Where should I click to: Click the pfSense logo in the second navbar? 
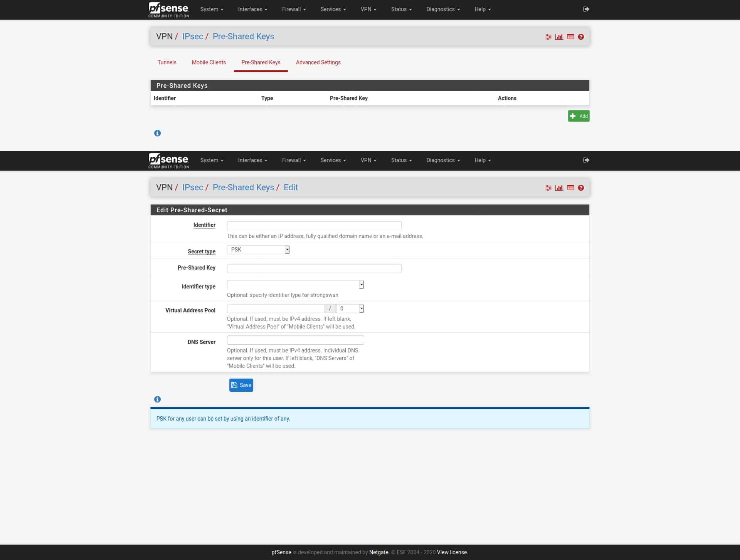click(x=168, y=161)
